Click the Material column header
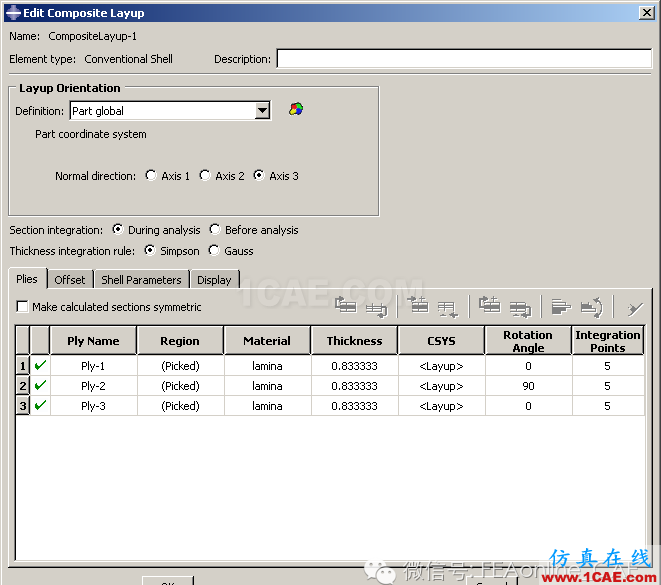 click(x=267, y=341)
